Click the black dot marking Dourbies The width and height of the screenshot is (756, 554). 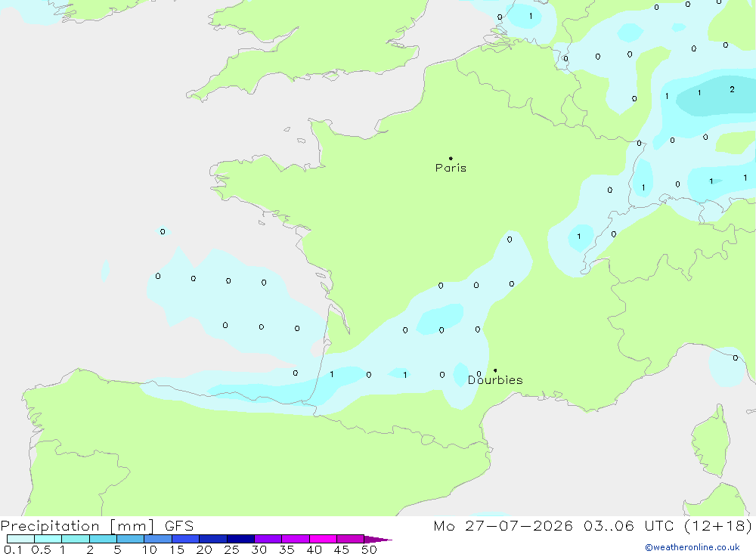[495, 370]
